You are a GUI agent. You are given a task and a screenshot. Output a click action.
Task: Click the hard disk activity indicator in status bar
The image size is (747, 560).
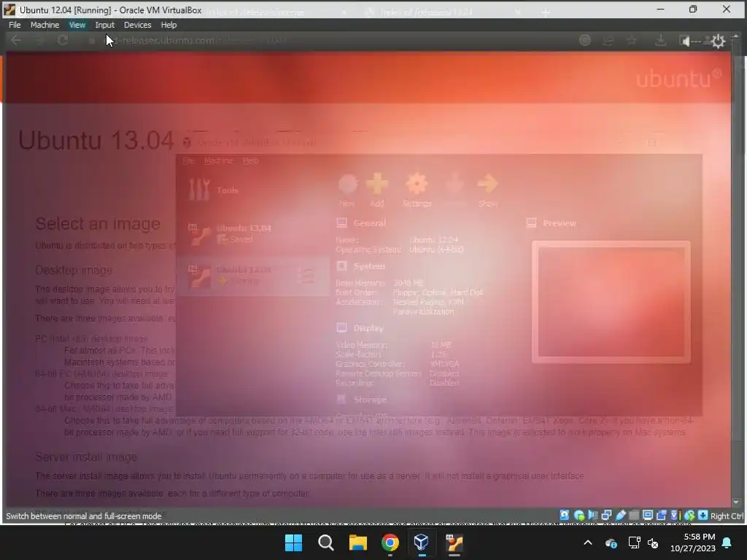pyautogui.click(x=565, y=516)
